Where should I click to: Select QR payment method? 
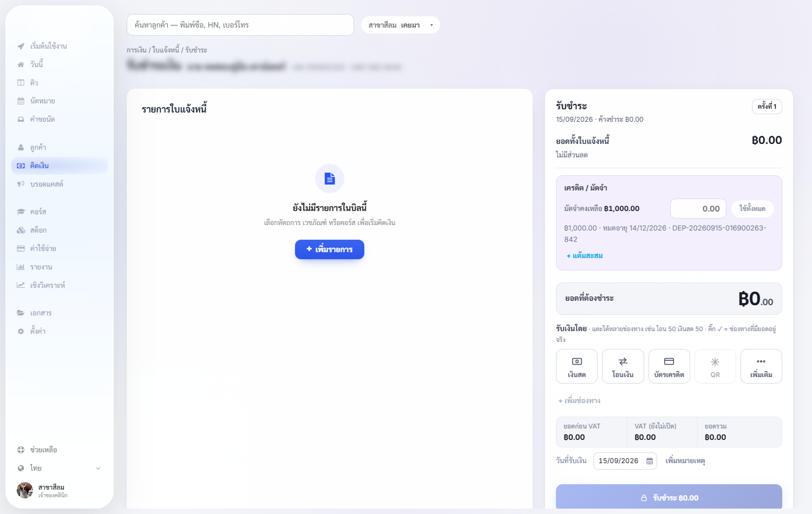click(x=715, y=366)
